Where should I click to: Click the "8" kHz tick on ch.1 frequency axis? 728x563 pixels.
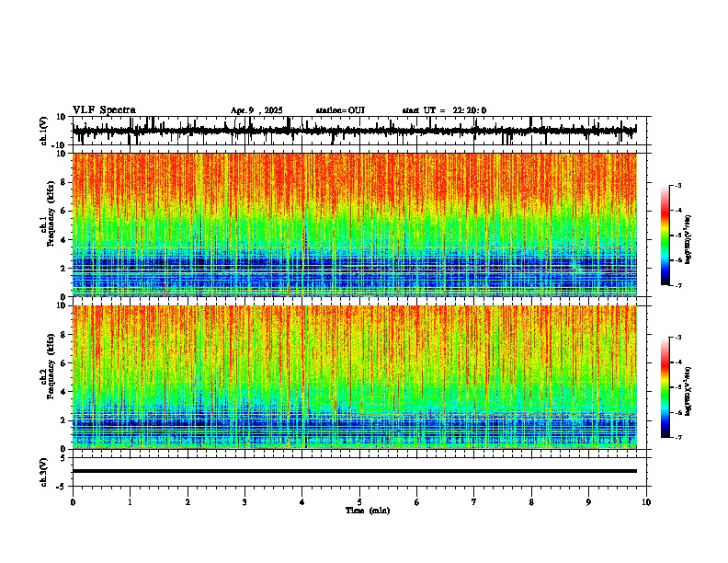[x=64, y=182]
